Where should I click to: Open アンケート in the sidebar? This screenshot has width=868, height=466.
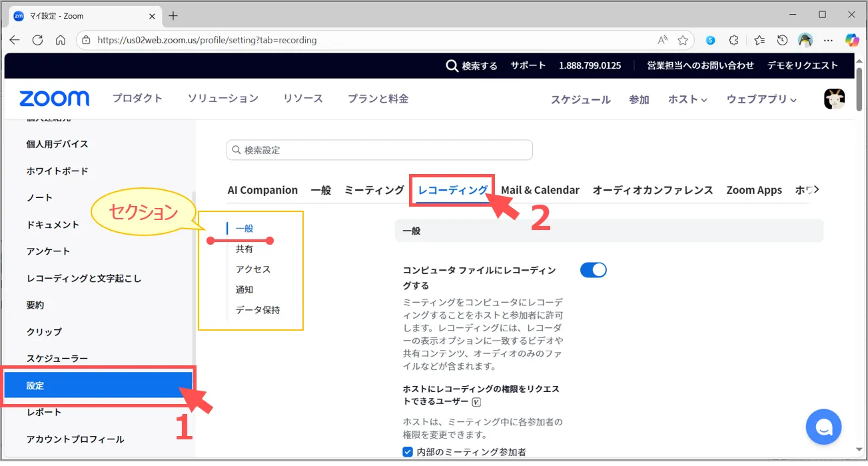[48, 251]
